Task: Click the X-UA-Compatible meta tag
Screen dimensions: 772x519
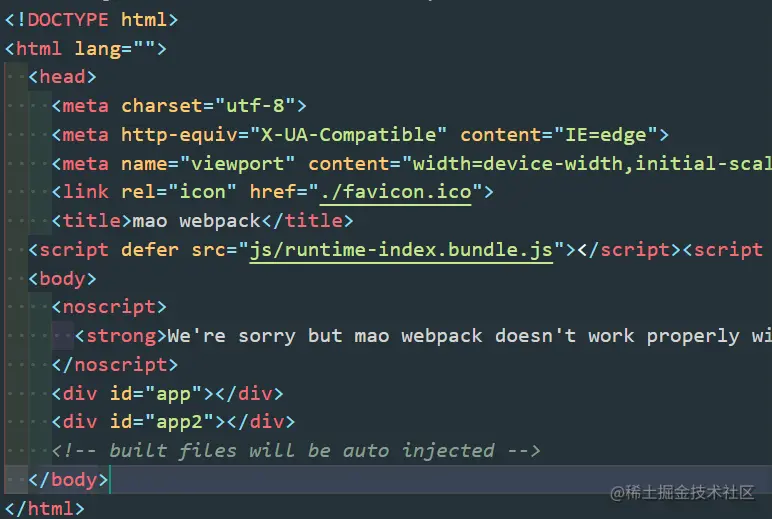Action: click(360, 134)
